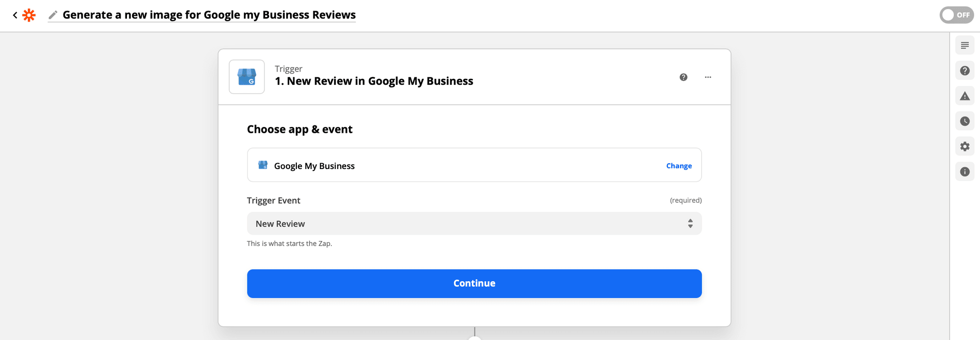Click the 'Trigger' label above the step title
Image resolution: width=980 pixels, height=340 pixels.
[288, 69]
